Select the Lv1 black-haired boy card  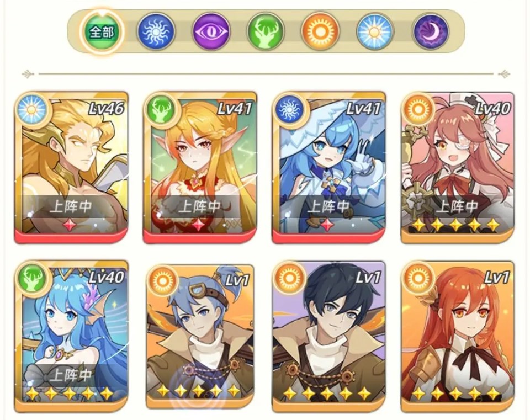(x=328, y=337)
